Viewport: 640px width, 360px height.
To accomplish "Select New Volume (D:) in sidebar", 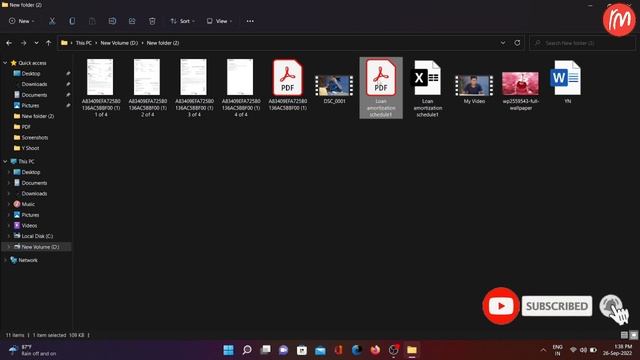I will pyautogui.click(x=40, y=247).
